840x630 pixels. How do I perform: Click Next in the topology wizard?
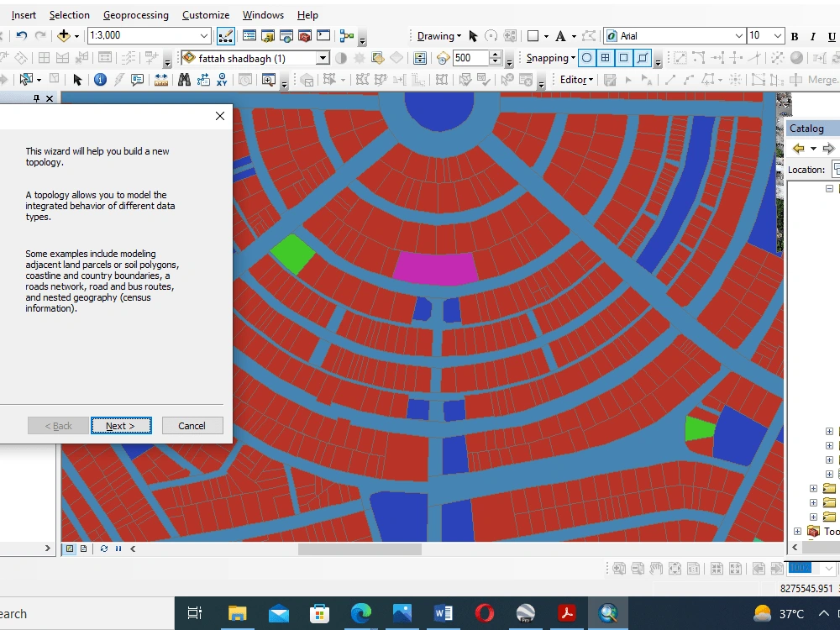tap(121, 425)
